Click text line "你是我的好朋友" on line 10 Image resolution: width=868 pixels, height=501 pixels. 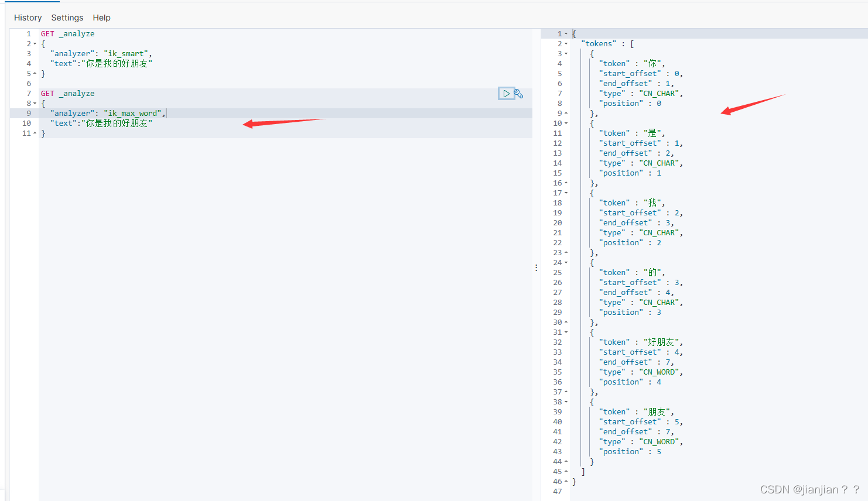click(117, 123)
